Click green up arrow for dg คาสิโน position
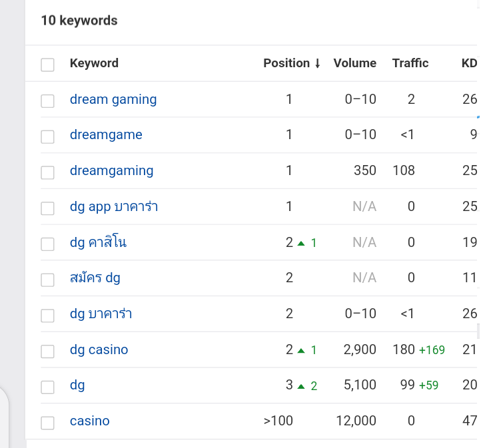 (x=301, y=243)
